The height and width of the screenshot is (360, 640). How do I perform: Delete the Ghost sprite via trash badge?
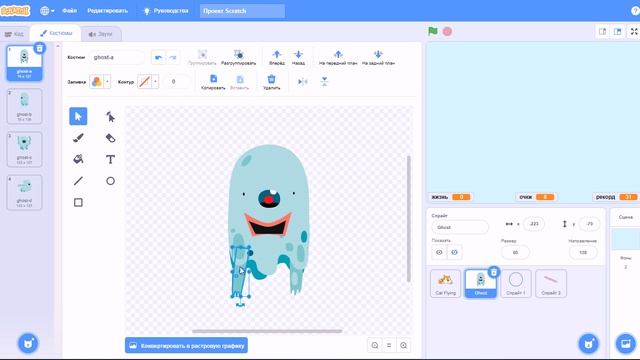click(493, 272)
